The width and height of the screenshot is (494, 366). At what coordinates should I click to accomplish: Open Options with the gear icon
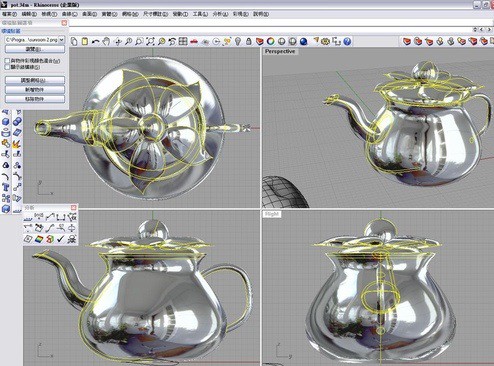point(326,41)
